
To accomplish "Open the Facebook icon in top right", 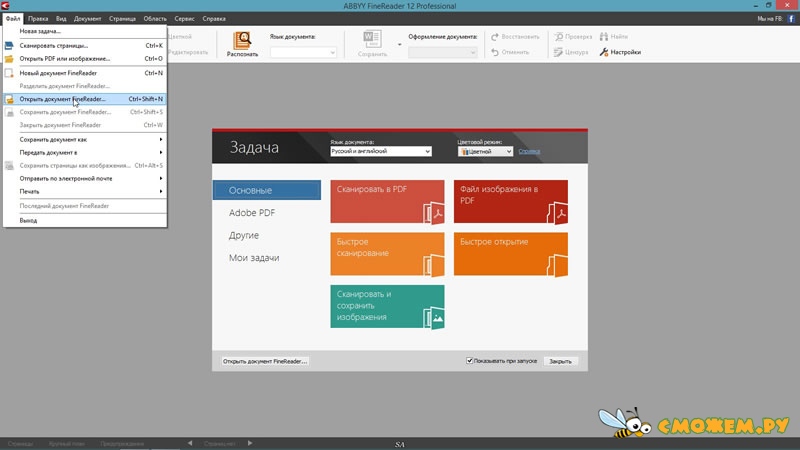I will pyautogui.click(x=791, y=19).
